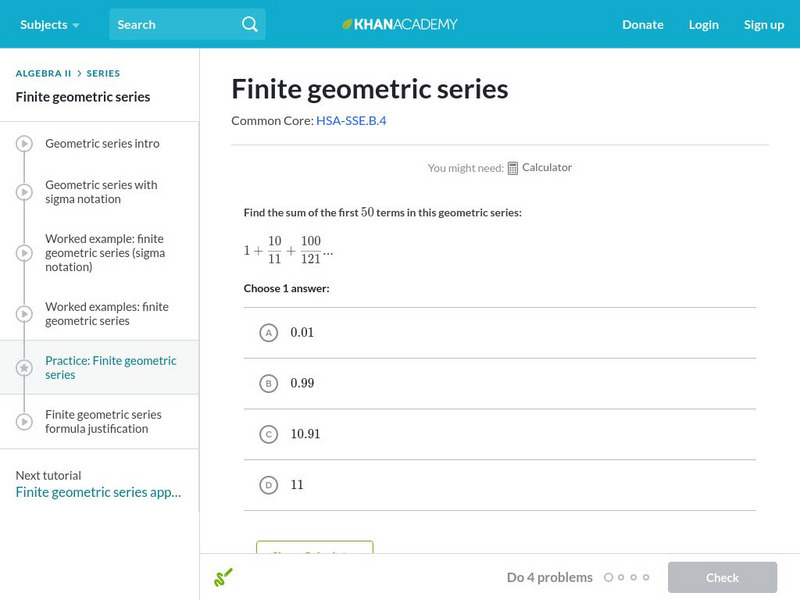Click play icon beside Geometric series with sigma notation
Viewport: 800px width, 600px height.
[24, 192]
